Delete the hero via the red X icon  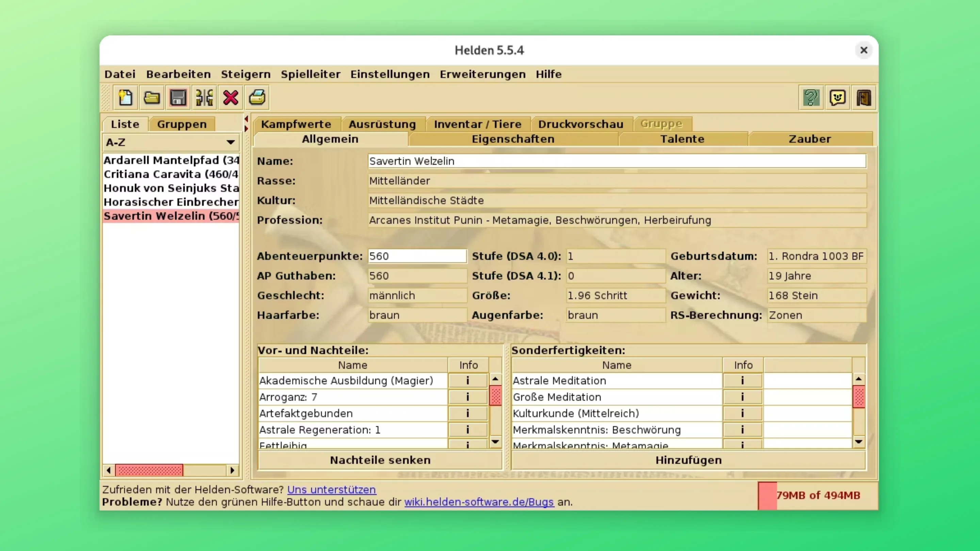(231, 98)
